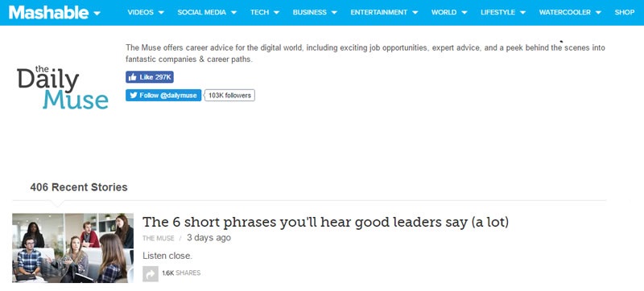Go to the Shop link
This screenshot has width=644, height=291.
625,12
